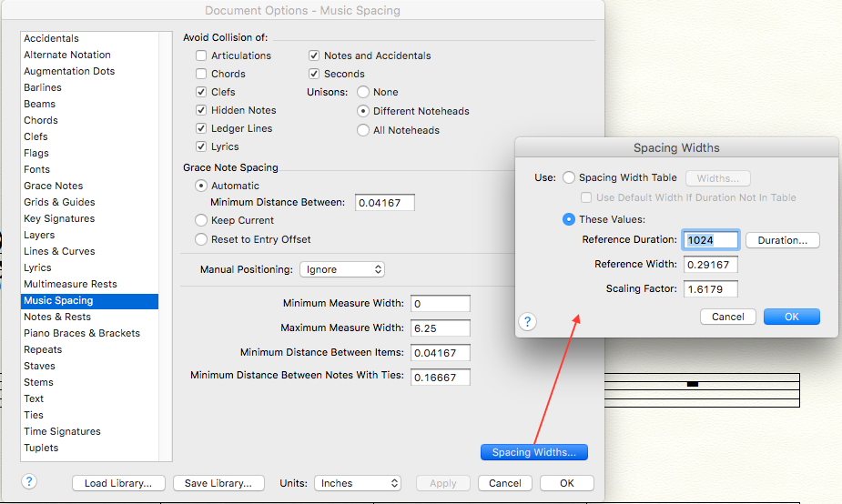842x504 pixels.
Task: Select Notes & Rests in category list
Action: (57, 317)
